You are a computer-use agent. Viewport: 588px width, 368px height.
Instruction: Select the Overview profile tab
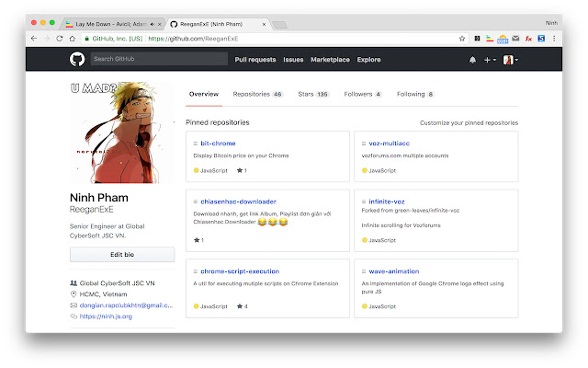click(x=204, y=94)
